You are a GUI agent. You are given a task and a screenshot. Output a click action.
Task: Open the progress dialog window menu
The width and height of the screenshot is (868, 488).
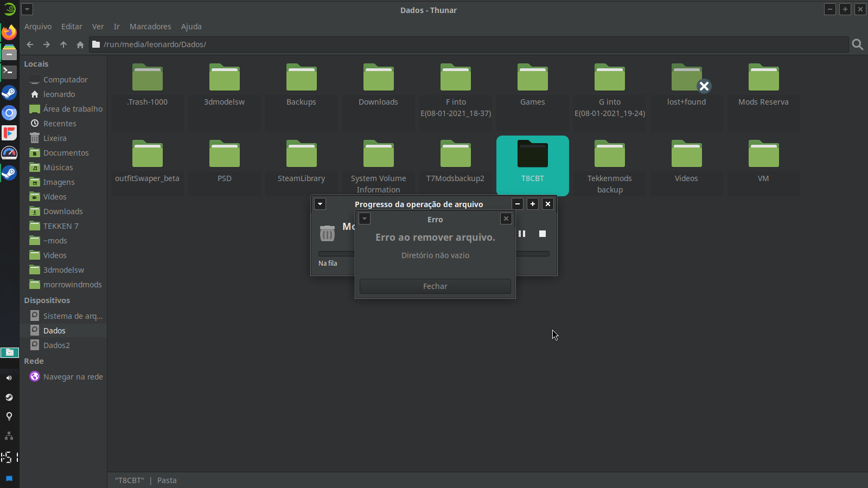point(320,204)
